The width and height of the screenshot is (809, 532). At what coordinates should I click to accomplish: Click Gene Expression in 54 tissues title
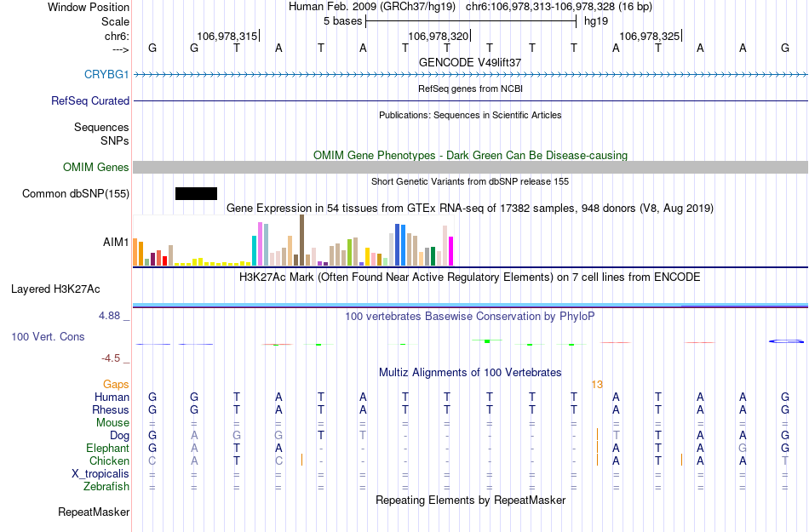(x=470, y=209)
